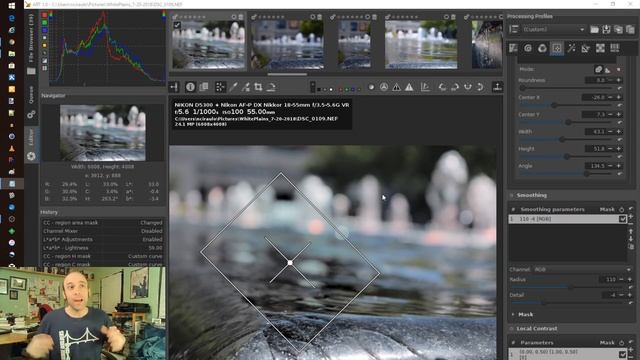
Task: Select 'Channel Mixer' history entry
Action: [103, 231]
